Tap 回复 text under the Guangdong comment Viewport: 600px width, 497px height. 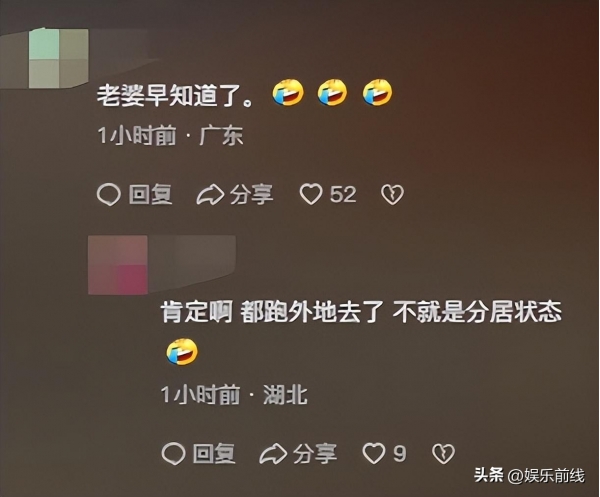(x=150, y=194)
